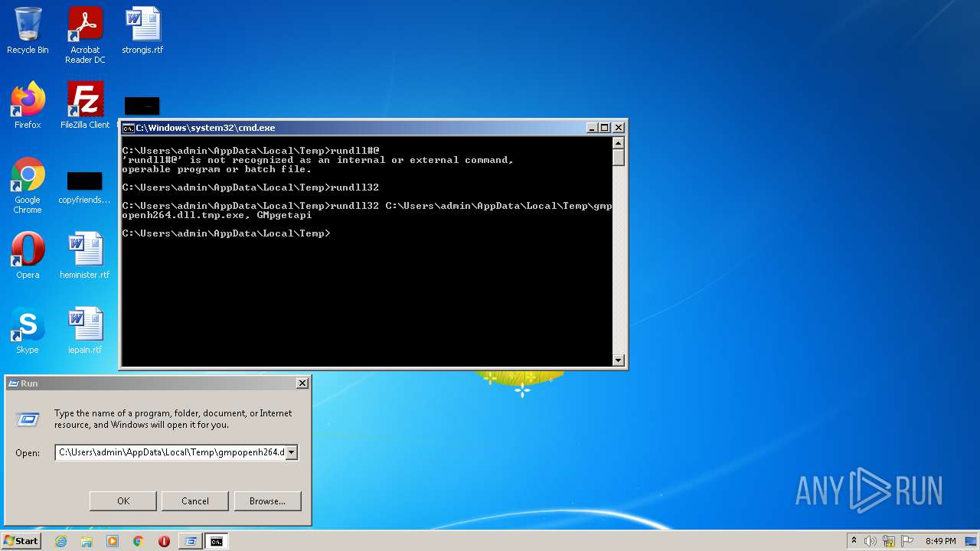Open FileZilla Client desktop shortcut
The width and height of the screenshot is (980, 551).
pyautogui.click(x=85, y=106)
